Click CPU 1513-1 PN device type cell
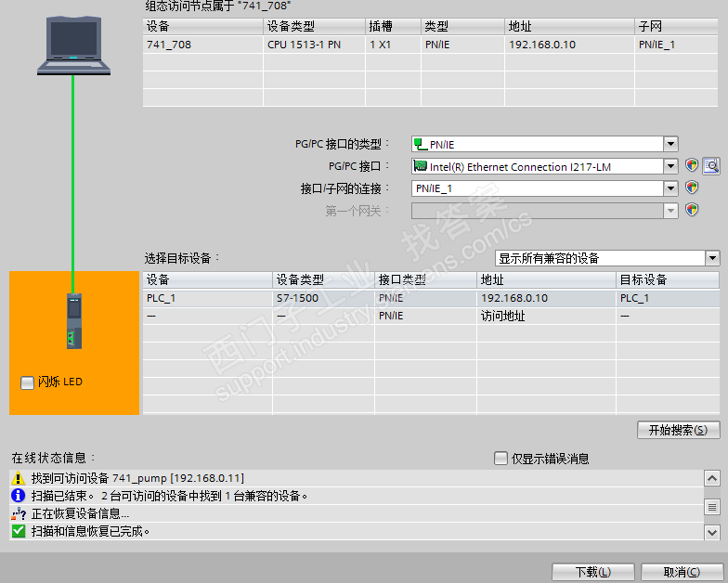The height and width of the screenshot is (583, 728). pyautogui.click(x=314, y=45)
